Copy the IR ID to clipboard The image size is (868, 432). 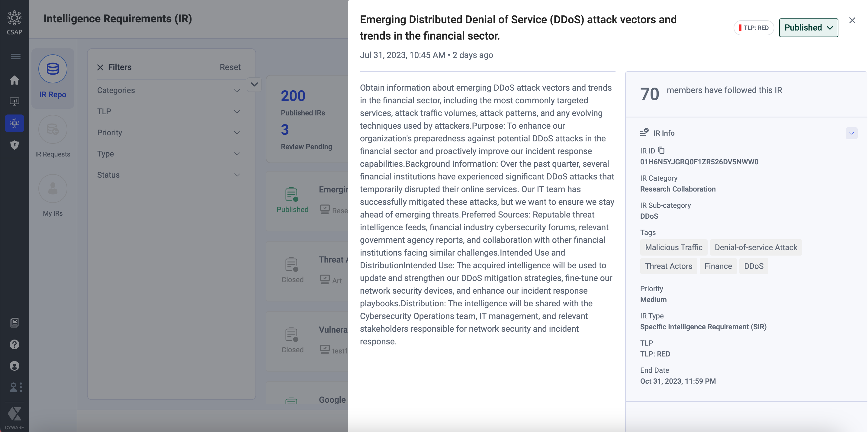pyautogui.click(x=661, y=150)
